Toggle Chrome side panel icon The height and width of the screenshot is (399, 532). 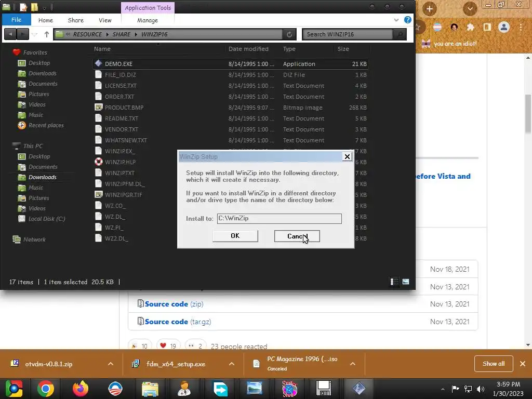[x=487, y=27]
